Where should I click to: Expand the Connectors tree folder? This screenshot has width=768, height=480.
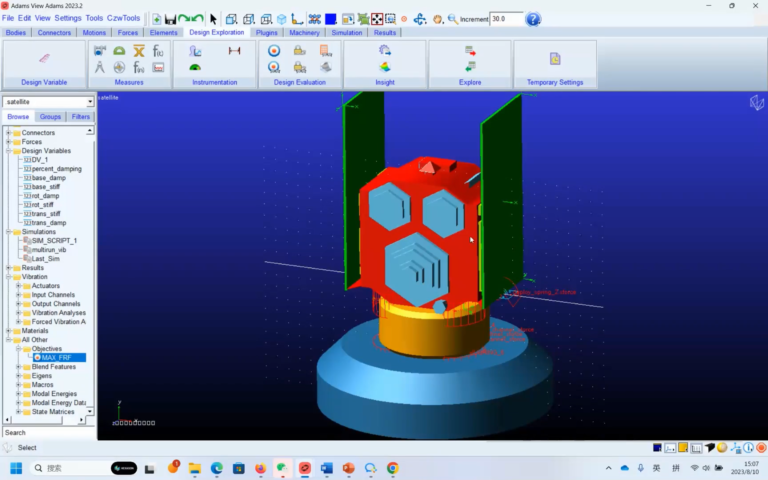(x=8, y=133)
